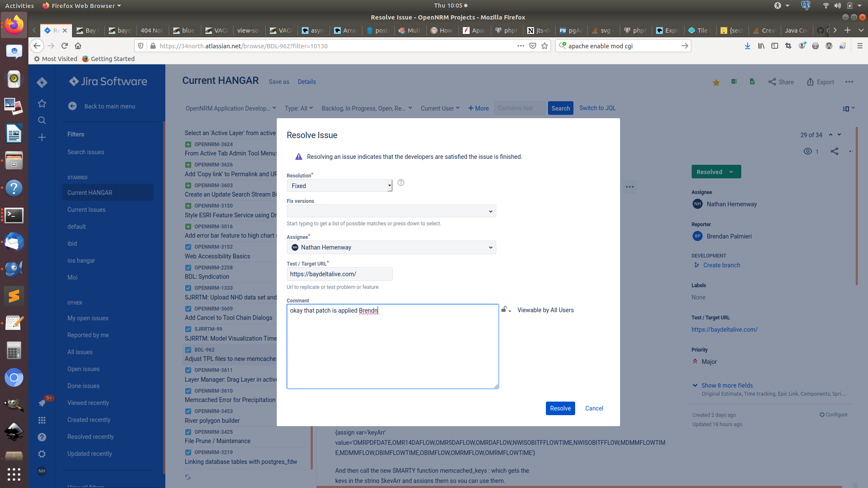Open the Resolved status dropdown
The image size is (868, 488).
click(716, 172)
